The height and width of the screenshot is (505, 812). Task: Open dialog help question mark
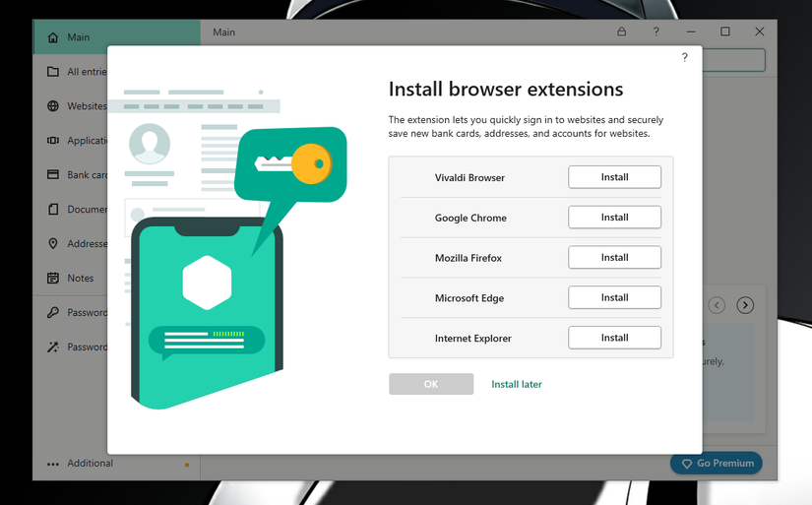[685, 57]
